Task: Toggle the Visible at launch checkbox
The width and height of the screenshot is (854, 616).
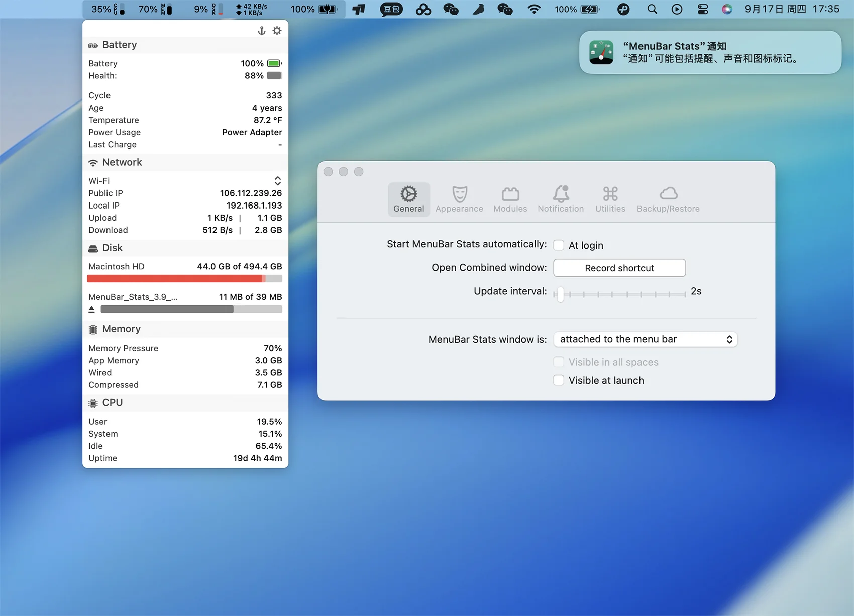Action: coord(559,380)
